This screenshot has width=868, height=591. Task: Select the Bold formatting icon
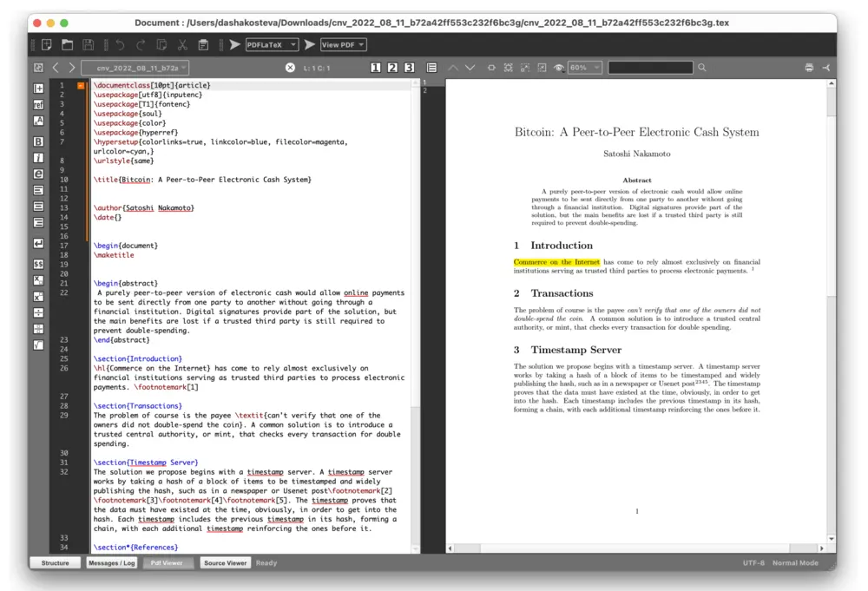(x=38, y=140)
